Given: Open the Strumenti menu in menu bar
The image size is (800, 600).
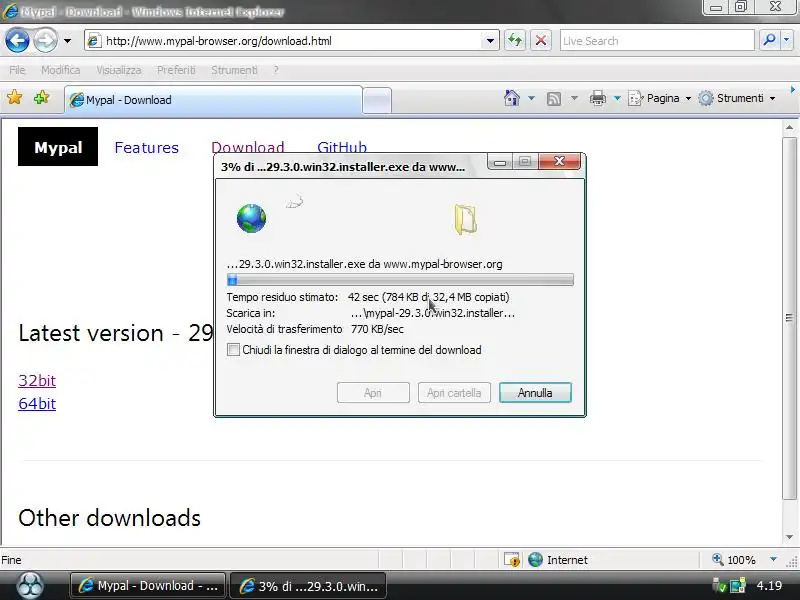Looking at the screenshot, I should tap(234, 70).
